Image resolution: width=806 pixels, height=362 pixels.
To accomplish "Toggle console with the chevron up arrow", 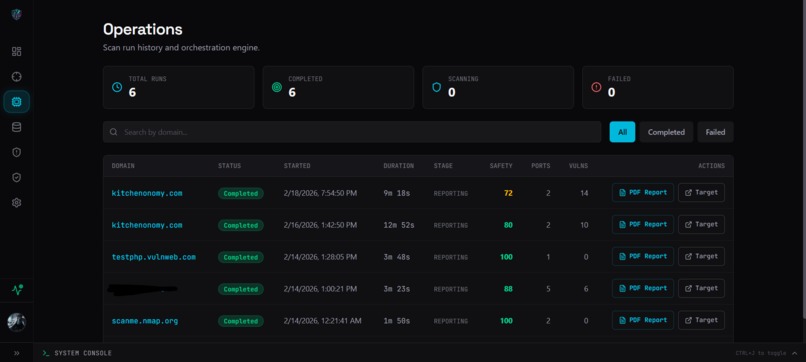I will pyautogui.click(x=795, y=353).
